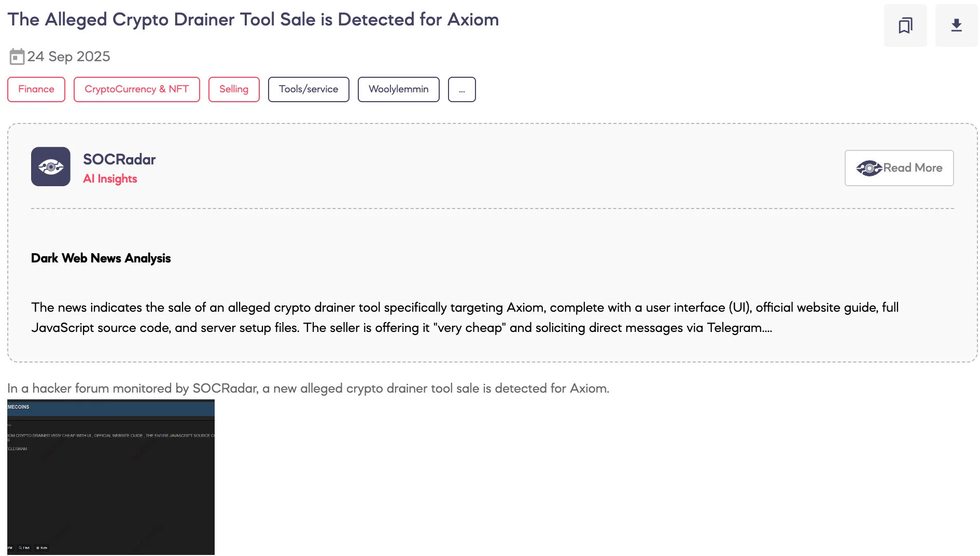The height and width of the screenshot is (556, 980).
Task: Click the SOCRadar eye logo icon
Action: tap(51, 166)
